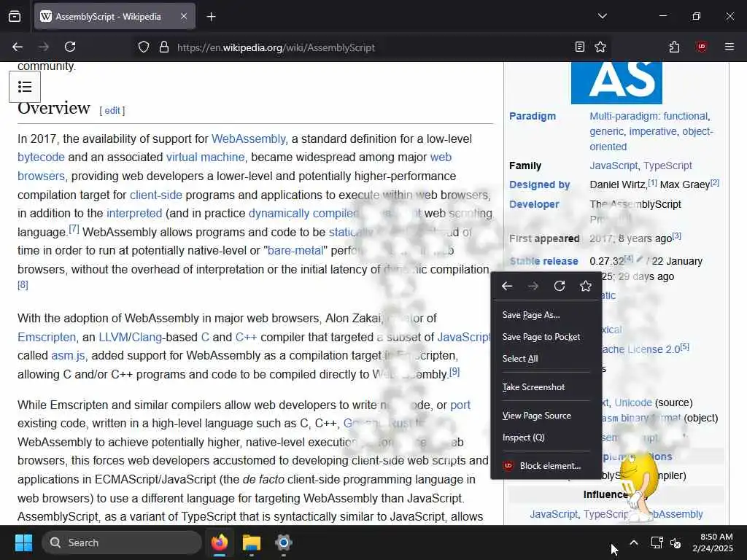Open the Windows Start button
Viewport: 747px width, 560px height.
pos(23,542)
